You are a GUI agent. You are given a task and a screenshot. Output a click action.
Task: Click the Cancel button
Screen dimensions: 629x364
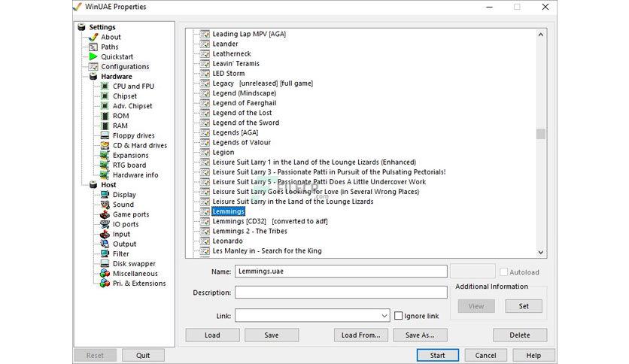[486, 355]
